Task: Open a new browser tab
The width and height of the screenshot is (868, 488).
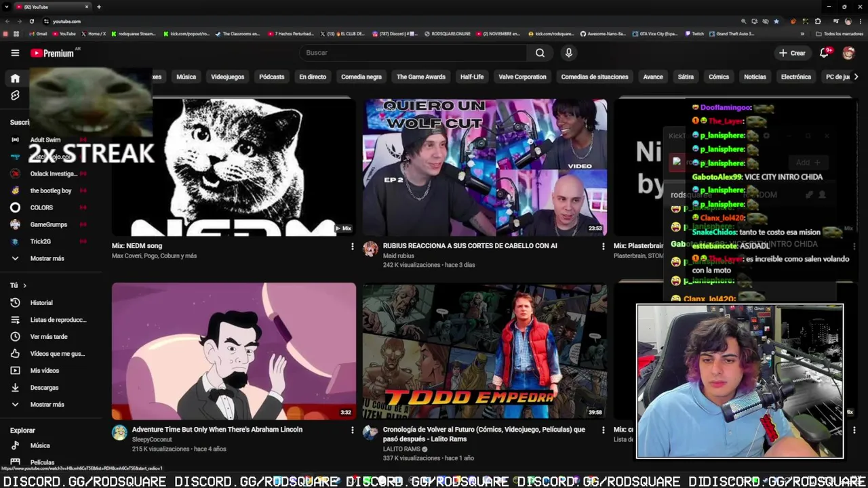Action: pyautogui.click(x=99, y=7)
